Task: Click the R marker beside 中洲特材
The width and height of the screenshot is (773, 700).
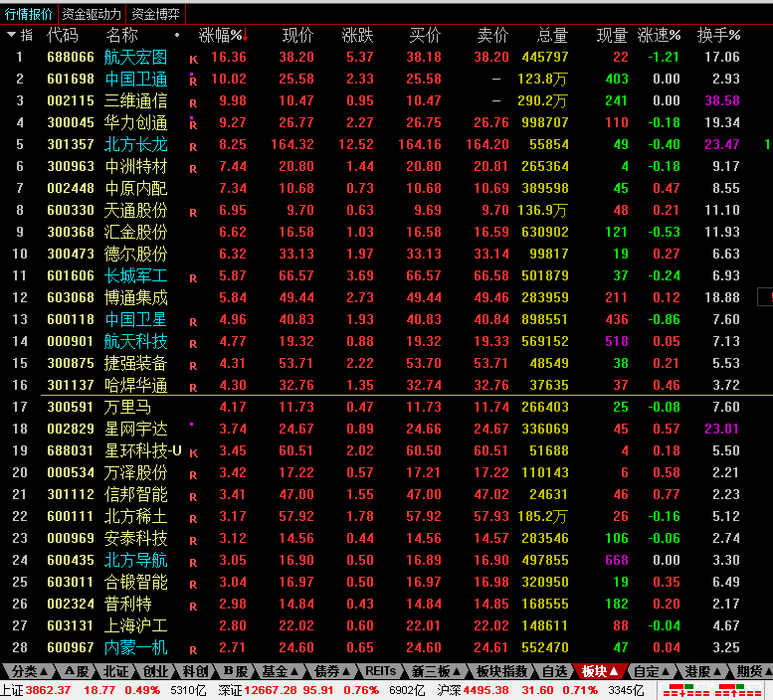Action: 193,169
